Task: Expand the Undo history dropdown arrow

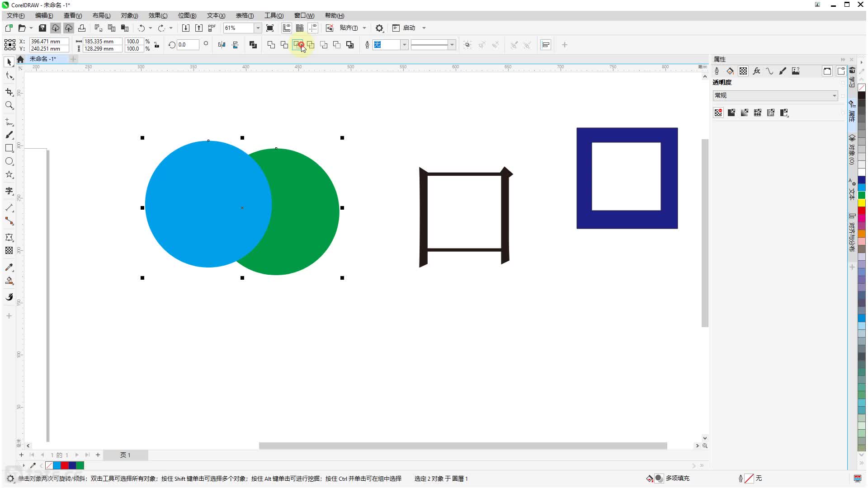Action: point(150,28)
